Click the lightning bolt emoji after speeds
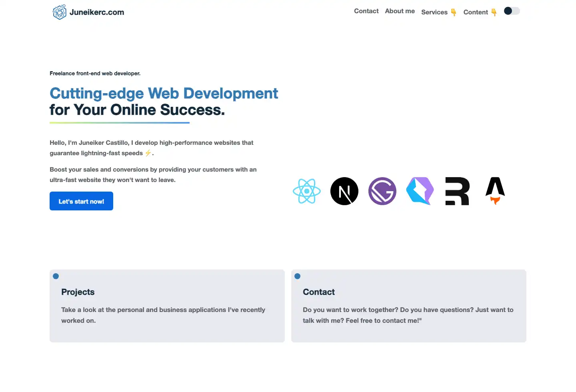 pyautogui.click(x=148, y=153)
